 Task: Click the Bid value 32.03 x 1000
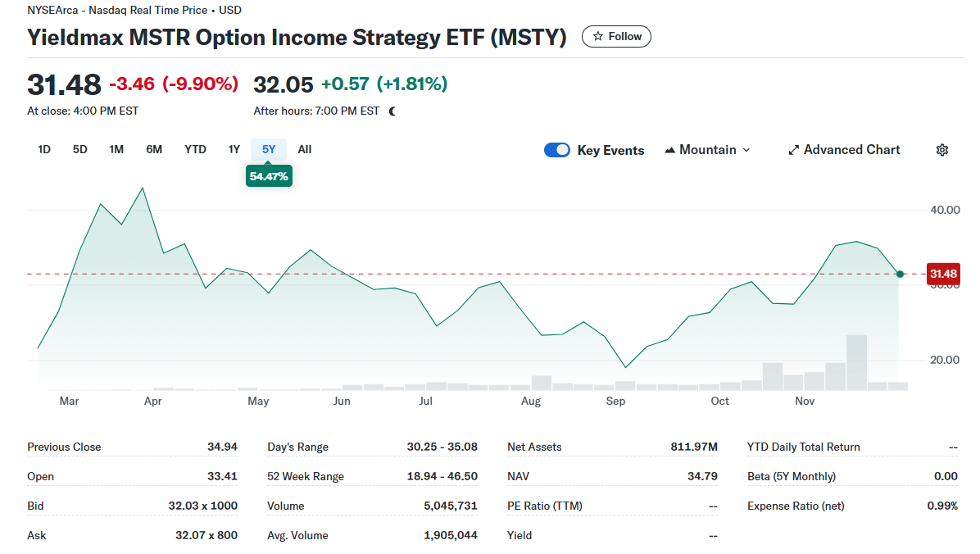pyautogui.click(x=202, y=506)
